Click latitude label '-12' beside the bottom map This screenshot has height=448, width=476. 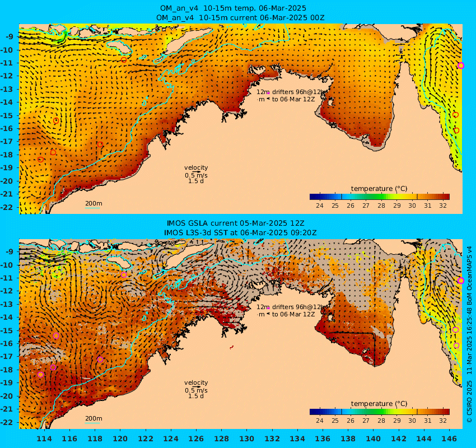tap(7, 291)
